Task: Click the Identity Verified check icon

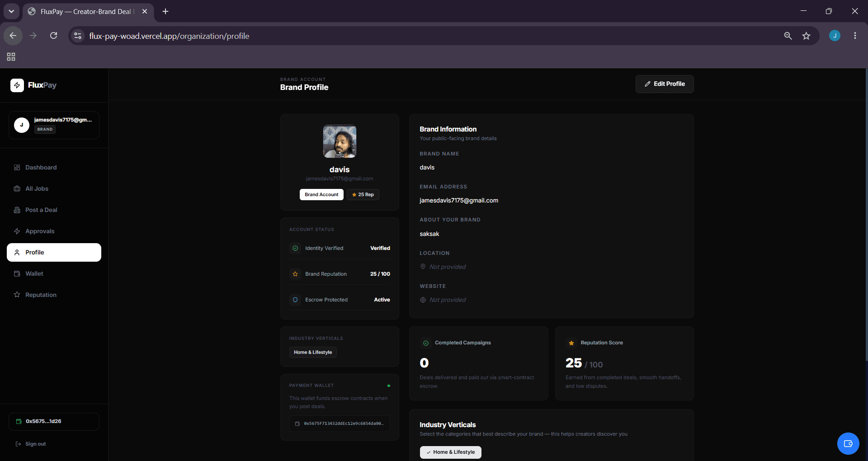Action: 295,248
